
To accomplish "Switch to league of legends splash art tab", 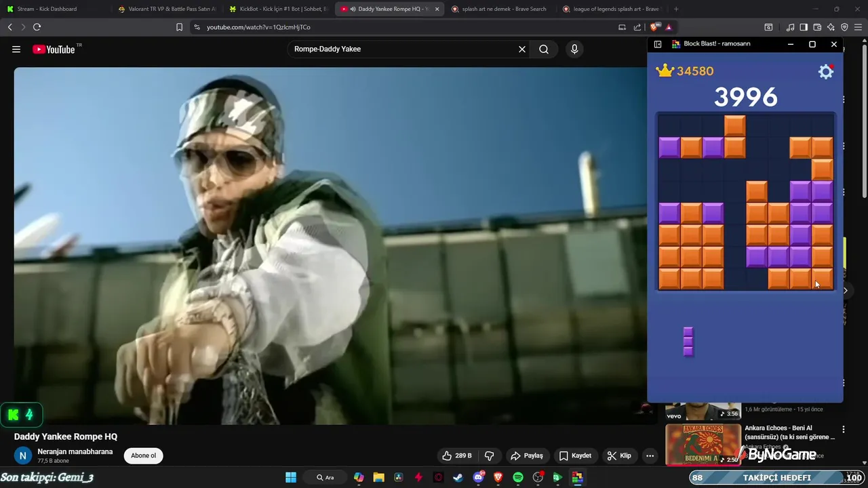I will click(612, 9).
